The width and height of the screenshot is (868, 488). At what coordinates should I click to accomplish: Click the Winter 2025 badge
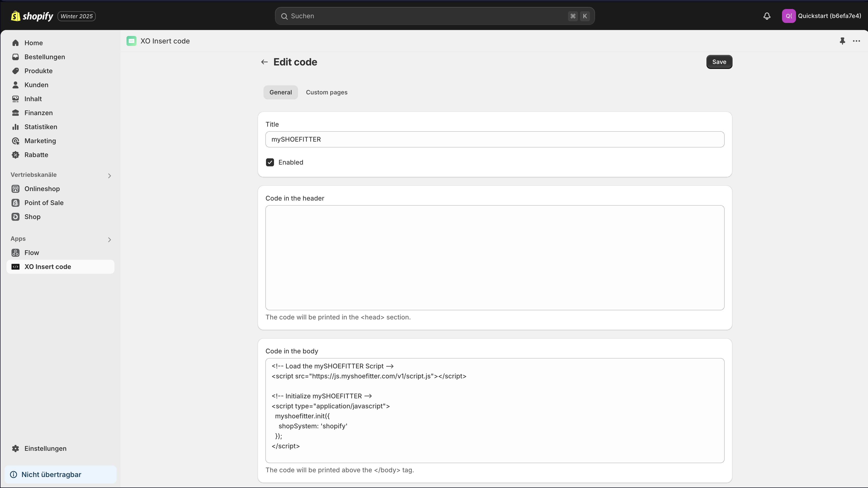[76, 16]
